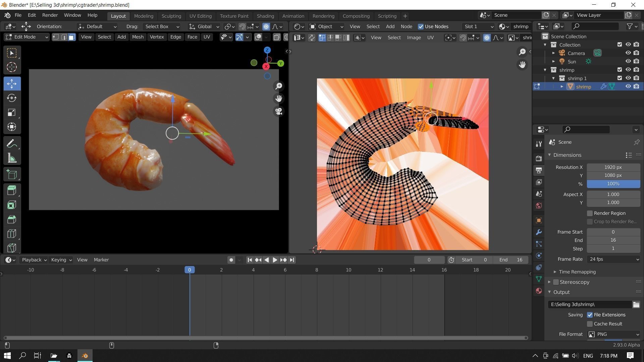Click the output path E:\Selling 3d\shrimp\ field
This screenshot has width=644, height=362.
[590, 304]
